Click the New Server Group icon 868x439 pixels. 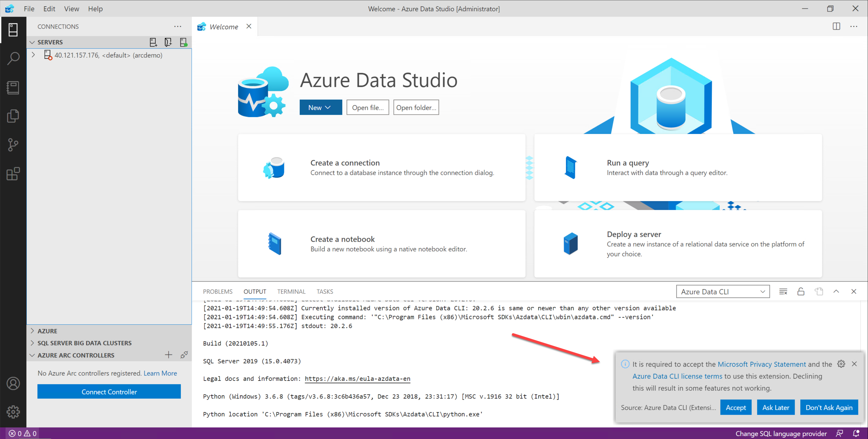[x=168, y=42]
